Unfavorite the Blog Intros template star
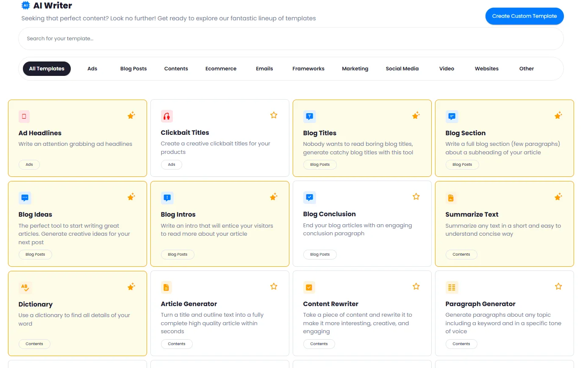 pos(274,197)
